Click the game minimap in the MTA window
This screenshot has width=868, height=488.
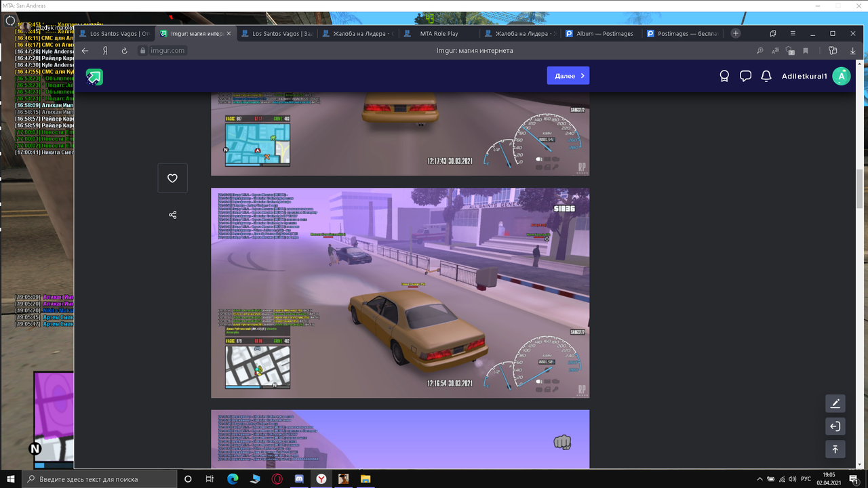pos(55,420)
